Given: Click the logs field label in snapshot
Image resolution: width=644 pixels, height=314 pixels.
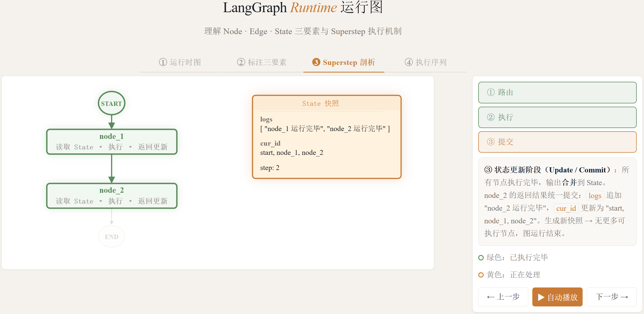Looking at the screenshot, I should pos(266,119).
